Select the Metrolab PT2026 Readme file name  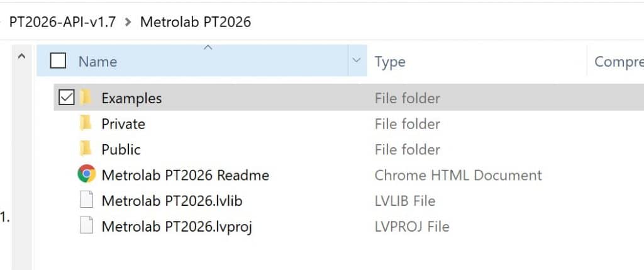(186, 175)
